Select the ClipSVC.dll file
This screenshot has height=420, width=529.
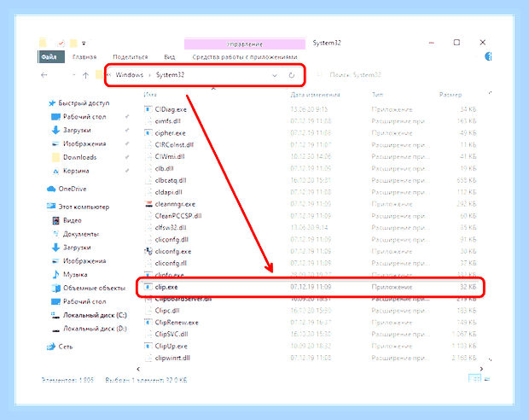pyautogui.click(x=171, y=335)
